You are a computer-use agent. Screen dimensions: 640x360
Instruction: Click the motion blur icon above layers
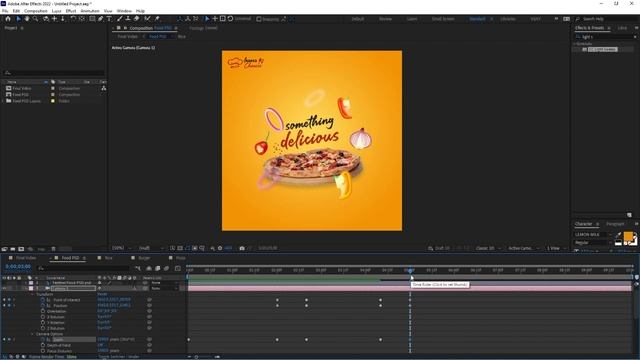(x=166, y=268)
